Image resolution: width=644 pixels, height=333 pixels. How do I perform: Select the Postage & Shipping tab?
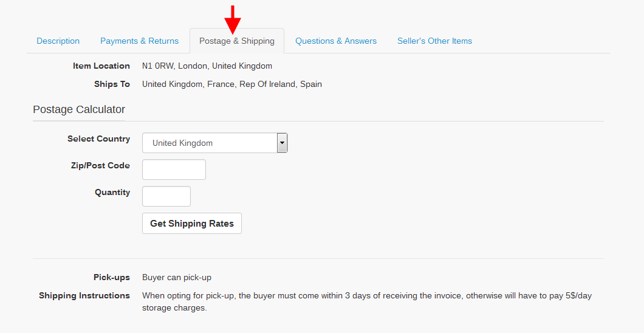237,41
